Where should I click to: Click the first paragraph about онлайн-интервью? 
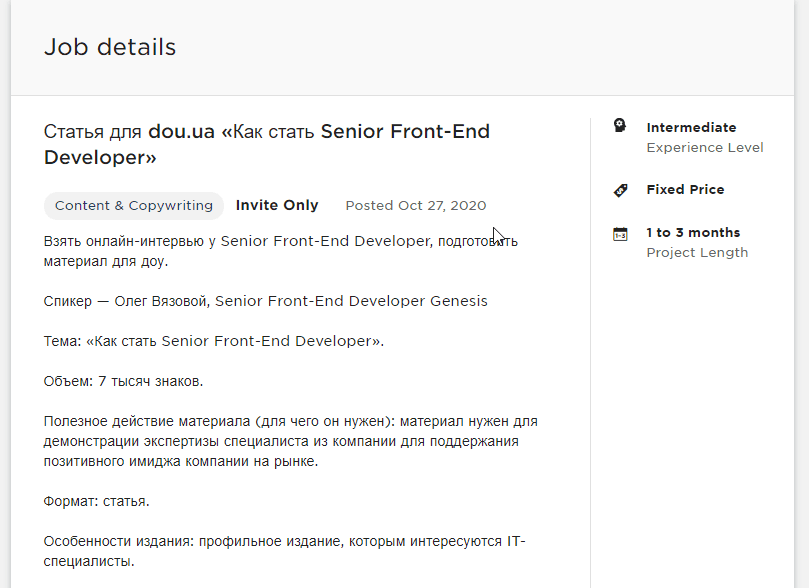281,251
